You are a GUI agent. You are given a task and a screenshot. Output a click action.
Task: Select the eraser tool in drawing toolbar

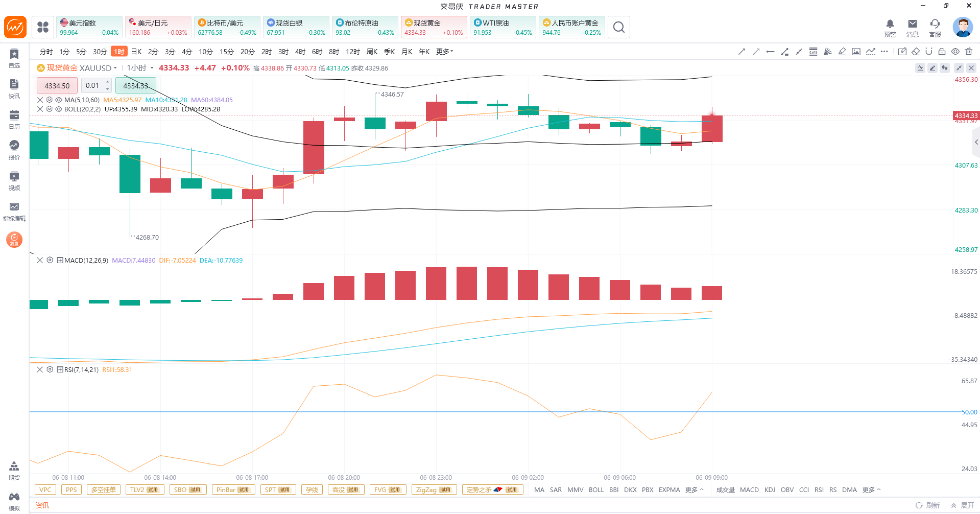pos(916,52)
